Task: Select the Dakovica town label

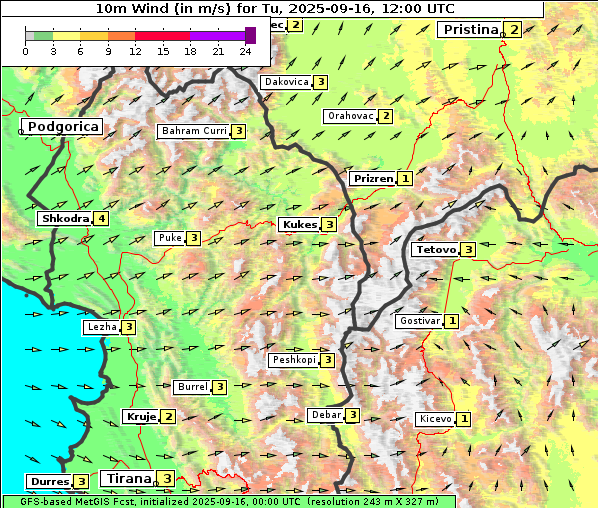Action: (x=286, y=82)
